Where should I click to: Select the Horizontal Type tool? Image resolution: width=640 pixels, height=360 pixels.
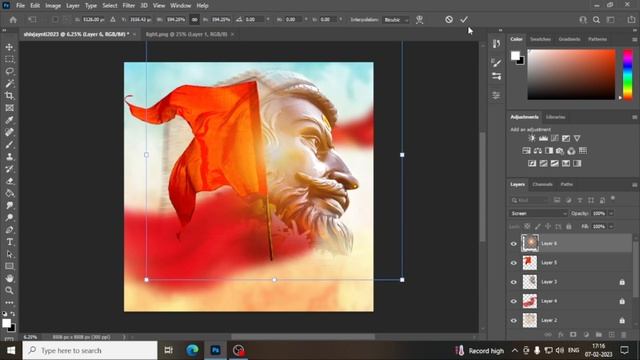click(9, 242)
